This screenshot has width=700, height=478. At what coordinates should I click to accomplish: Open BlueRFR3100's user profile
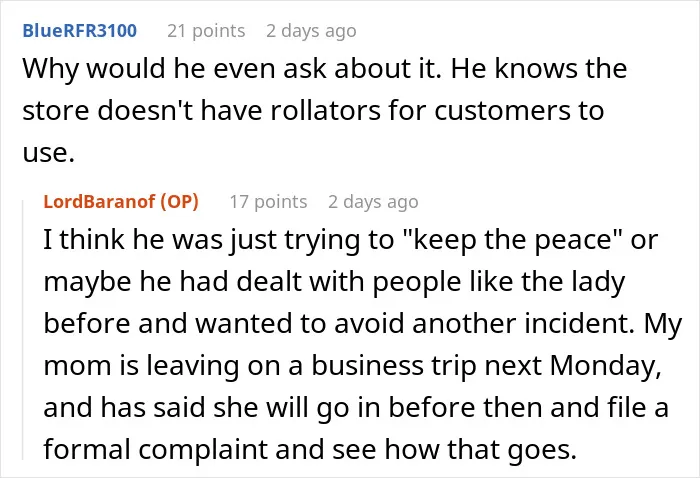pyautogui.click(x=79, y=31)
